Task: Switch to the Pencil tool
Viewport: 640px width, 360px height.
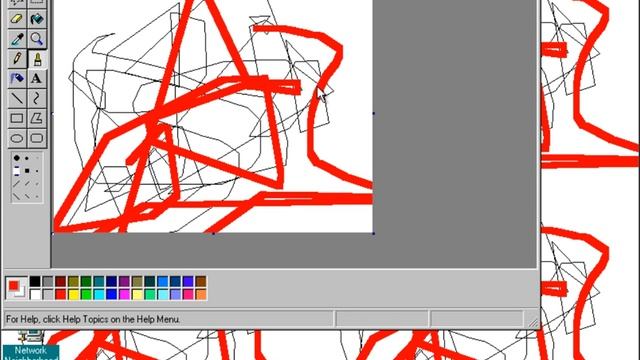Action: point(17,59)
